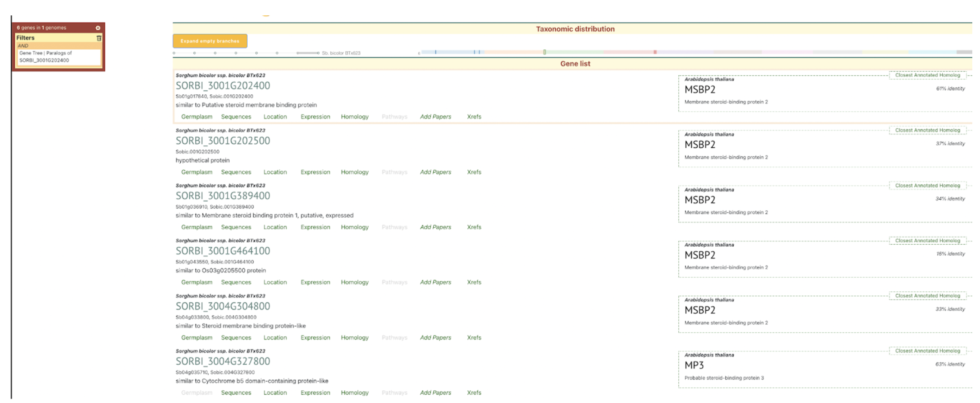Toggle the AND operator in Filters panel

[23, 46]
